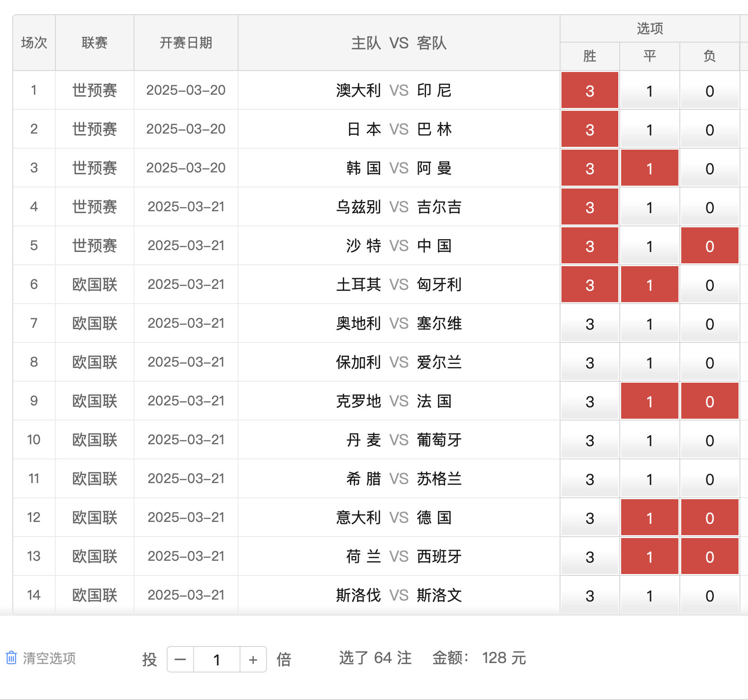
Task: Select win (3) for 斯洛伐 VS 斯洛文
Action: tap(589, 595)
